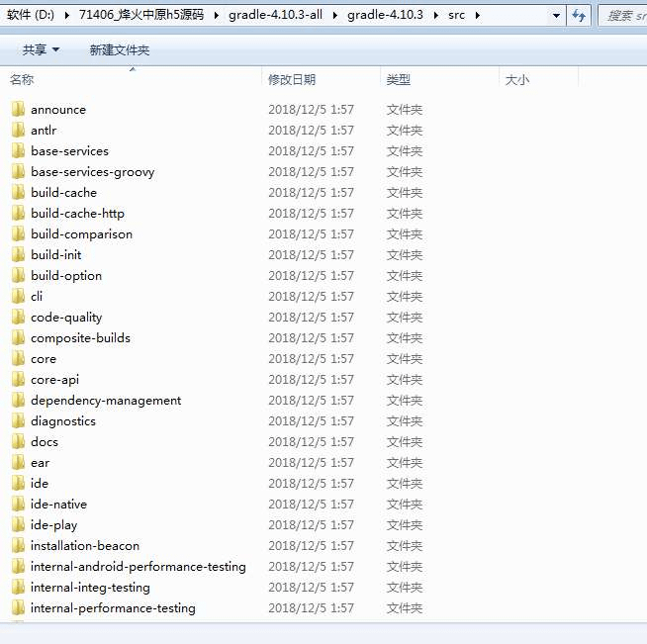Expand the arrow after 软件 (D:) in path

coord(67,16)
